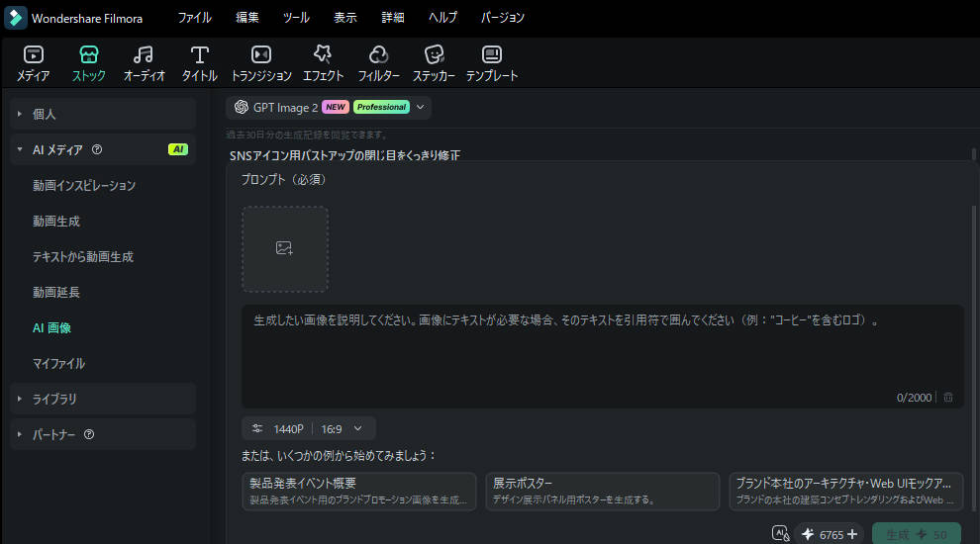Click the add image icon in upload box
The height and width of the screenshot is (544, 980).
[x=284, y=248]
